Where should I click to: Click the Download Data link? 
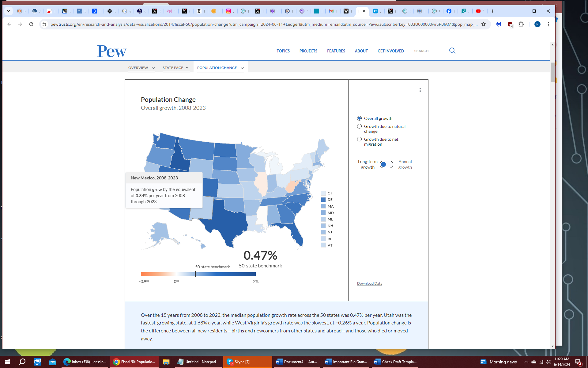369,283
